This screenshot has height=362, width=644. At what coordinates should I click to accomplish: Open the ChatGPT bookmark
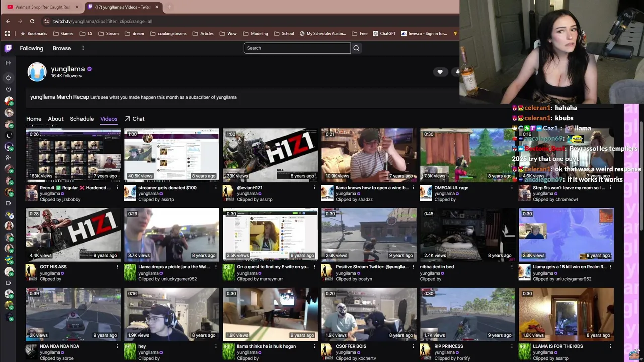tap(384, 34)
